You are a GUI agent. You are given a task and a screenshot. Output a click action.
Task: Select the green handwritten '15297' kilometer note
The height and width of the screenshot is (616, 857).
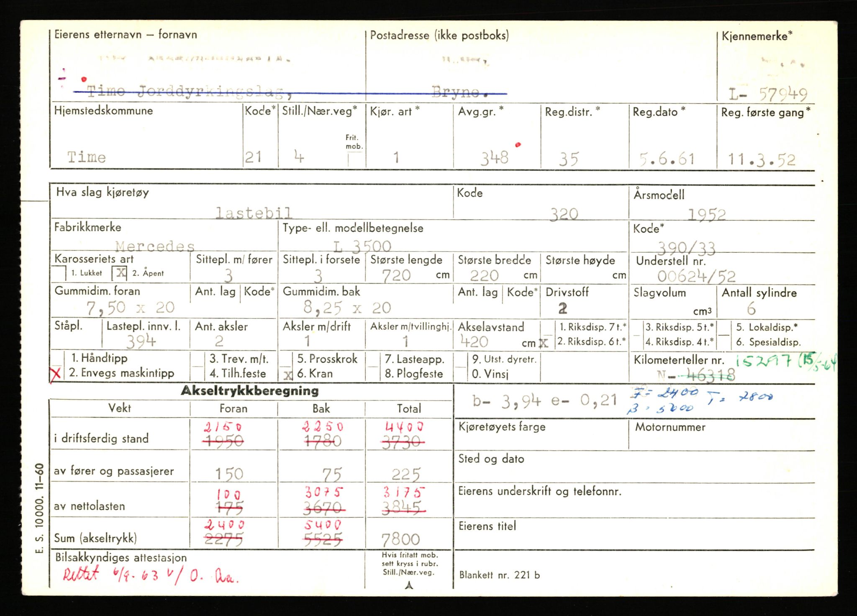(764, 361)
